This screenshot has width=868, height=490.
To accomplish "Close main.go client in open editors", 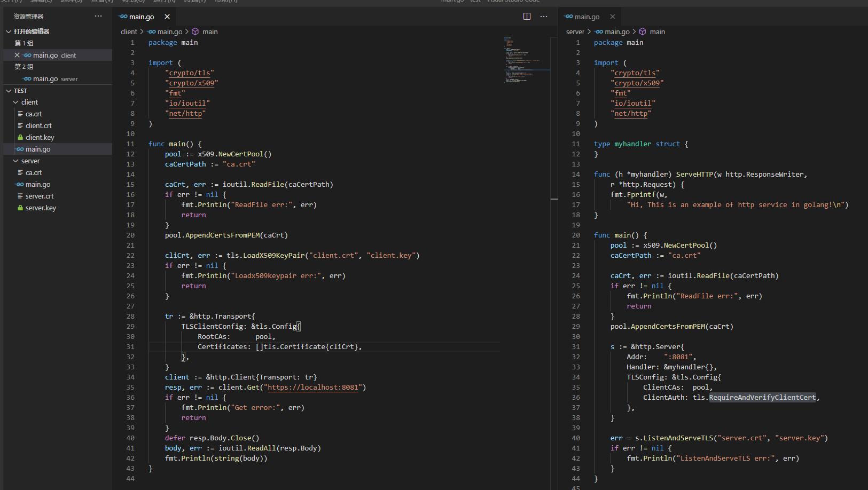I will click(x=17, y=55).
